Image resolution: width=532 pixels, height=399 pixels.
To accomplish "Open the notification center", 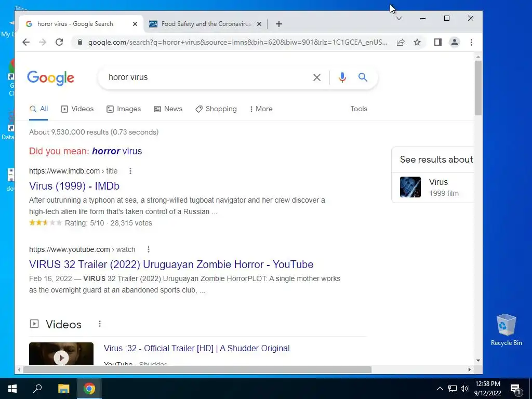I will pyautogui.click(x=515, y=389).
